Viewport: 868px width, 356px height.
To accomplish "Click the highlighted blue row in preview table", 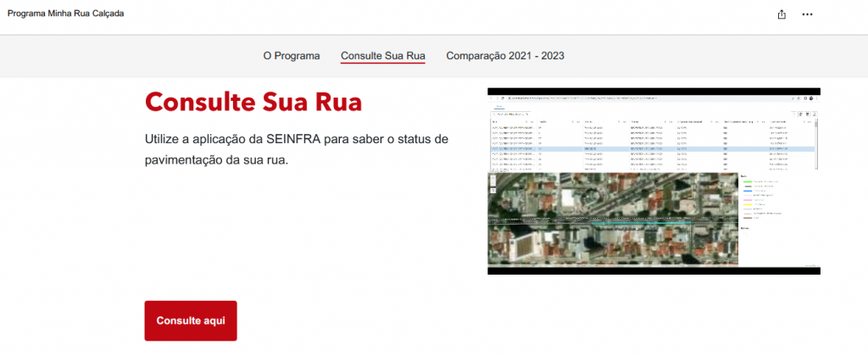I will coord(653,148).
